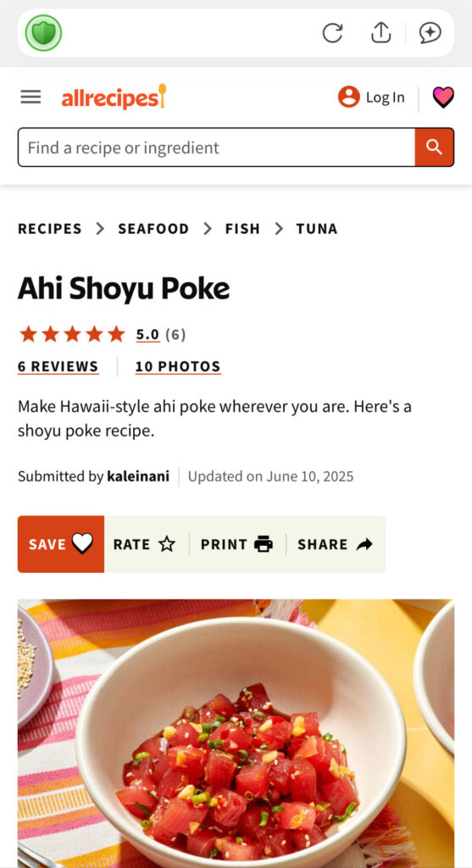Open the hamburger navigation menu

[31, 97]
